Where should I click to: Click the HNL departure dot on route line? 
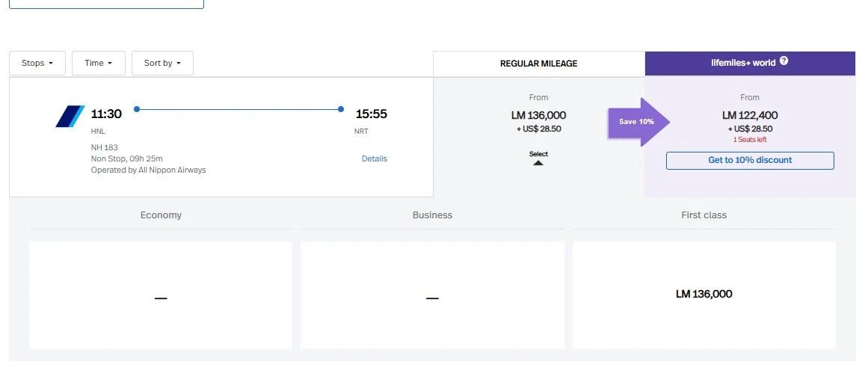pos(137,109)
